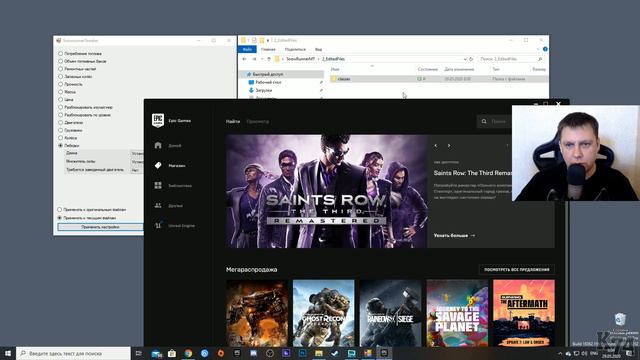Open the Library (Библиотека) grid icon
This screenshot has height=360, width=640.
pyautogui.click(x=158, y=185)
